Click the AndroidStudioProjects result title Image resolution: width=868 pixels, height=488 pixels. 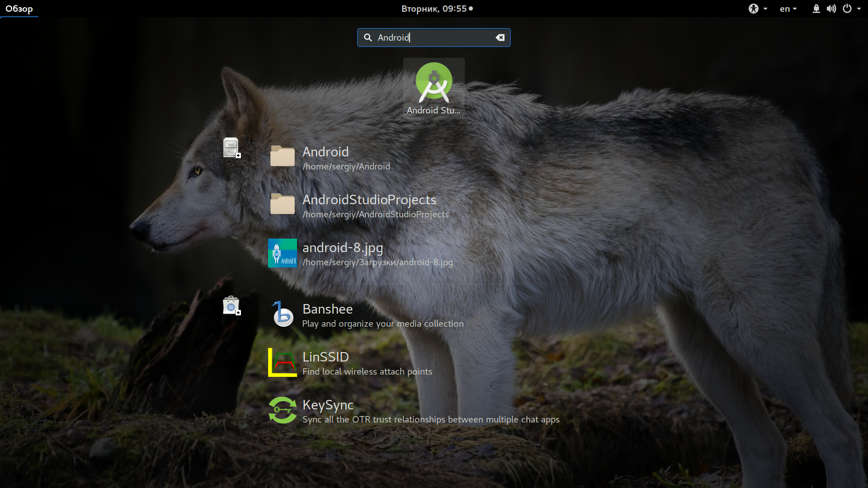tap(369, 200)
